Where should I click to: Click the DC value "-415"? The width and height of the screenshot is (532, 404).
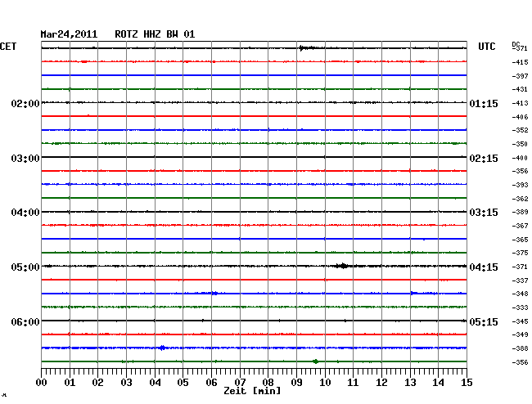[520, 62]
